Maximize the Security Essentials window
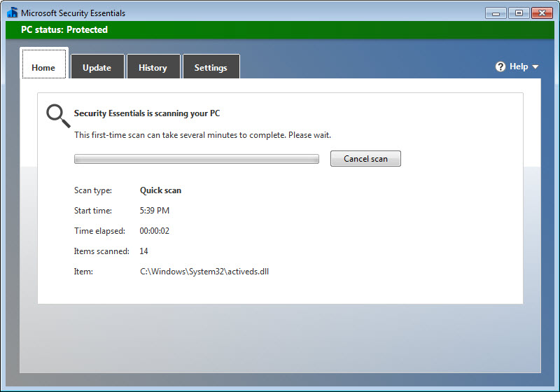The height and width of the screenshot is (392, 560). click(x=519, y=13)
